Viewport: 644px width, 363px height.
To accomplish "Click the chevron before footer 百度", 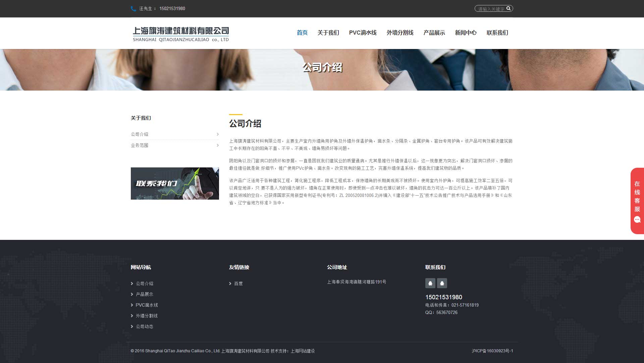I will coord(230,283).
